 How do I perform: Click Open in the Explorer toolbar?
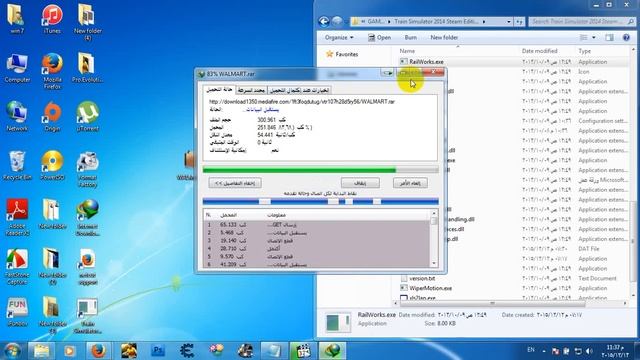coord(379,38)
